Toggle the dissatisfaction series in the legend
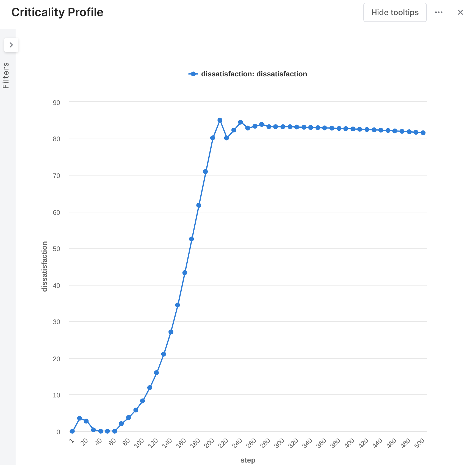The height and width of the screenshot is (465, 476). coord(254,74)
